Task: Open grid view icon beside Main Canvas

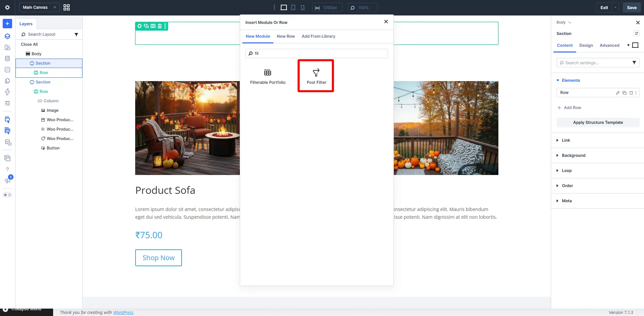Action: pyautogui.click(x=67, y=7)
